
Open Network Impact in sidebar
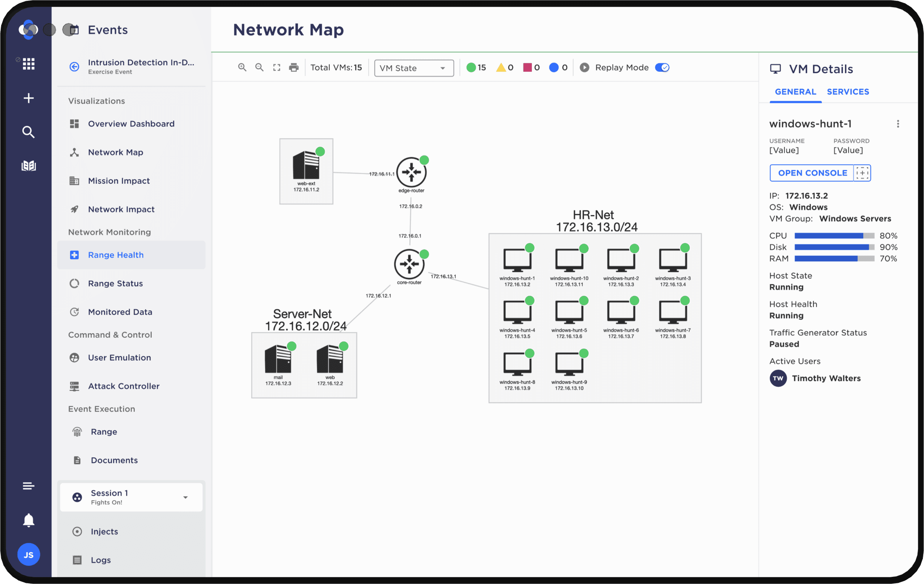click(131, 209)
